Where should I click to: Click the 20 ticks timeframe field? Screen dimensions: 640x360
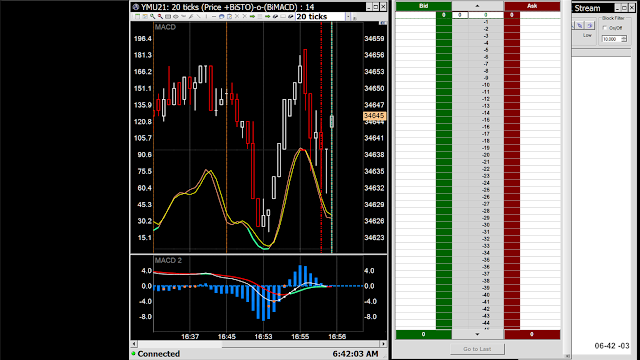(320, 16)
